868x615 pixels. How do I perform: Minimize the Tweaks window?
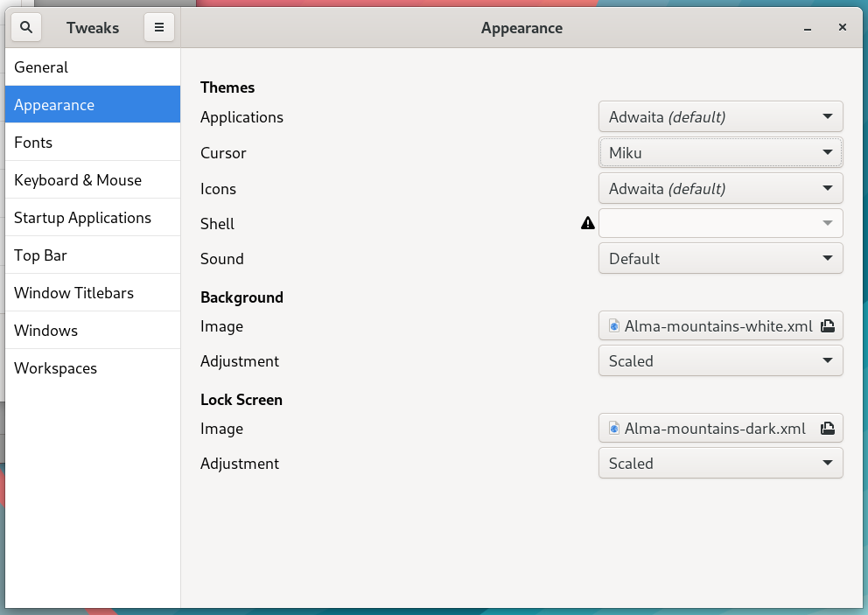point(807,28)
